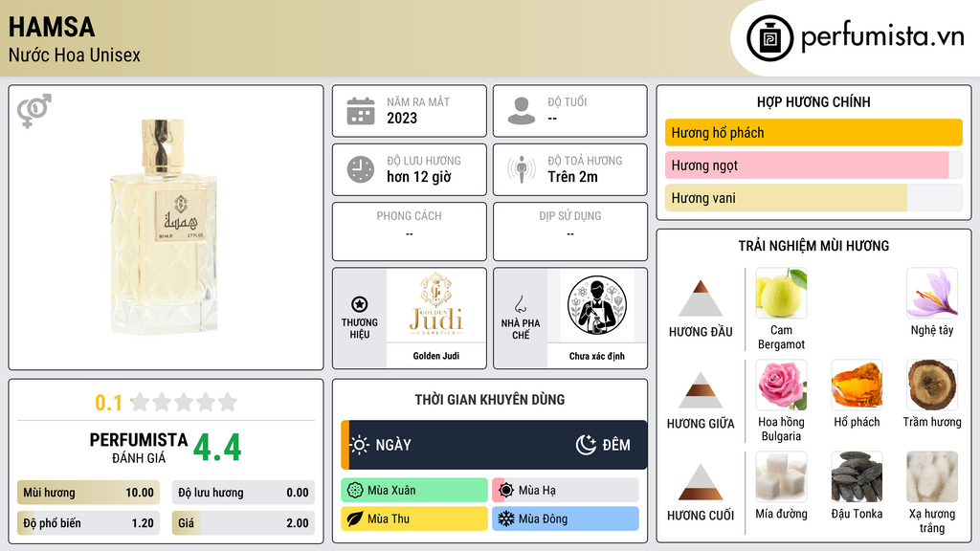Select the Mùa Thu season bar
The width and height of the screenshot is (980, 551).
click(414, 518)
